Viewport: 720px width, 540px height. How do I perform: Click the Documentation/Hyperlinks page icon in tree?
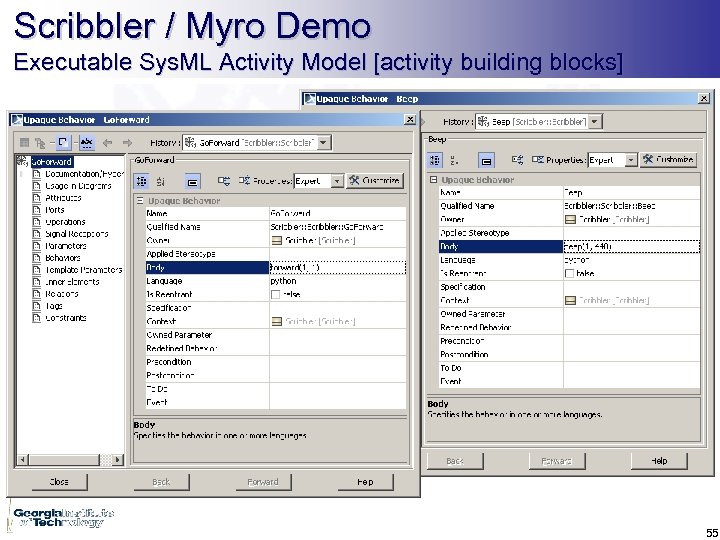coord(37,174)
